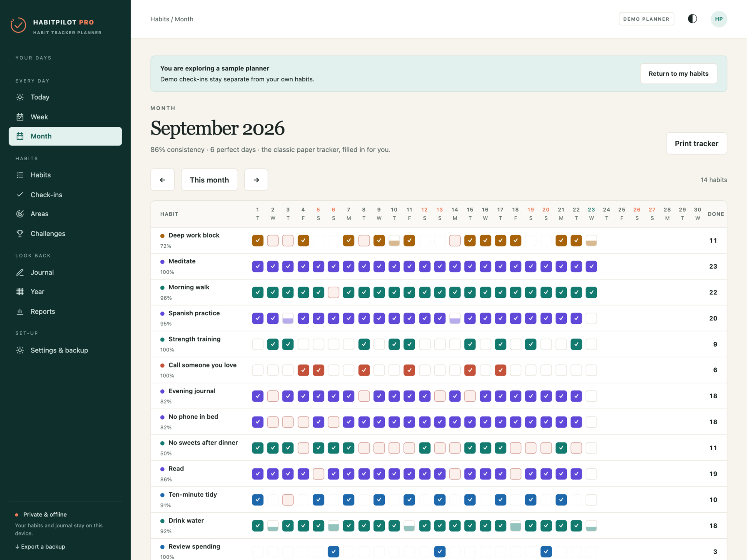The width and height of the screenshot is (747, 560).
Task: Switch to the Week view
Action: (x=65, y=117)
